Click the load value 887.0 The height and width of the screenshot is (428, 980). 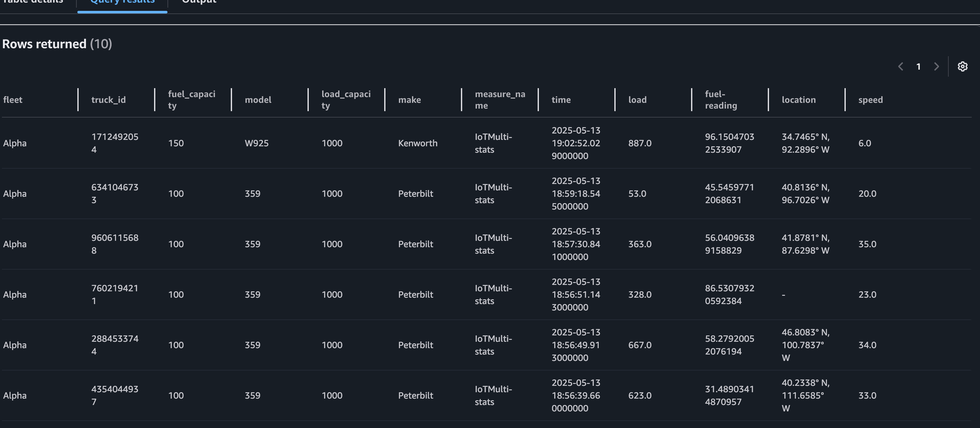point(640,143)
